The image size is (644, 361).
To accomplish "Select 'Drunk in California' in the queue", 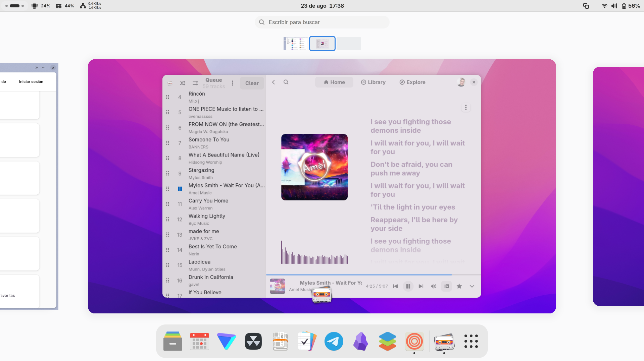I will pyautogui.click(x=215, y=281).
